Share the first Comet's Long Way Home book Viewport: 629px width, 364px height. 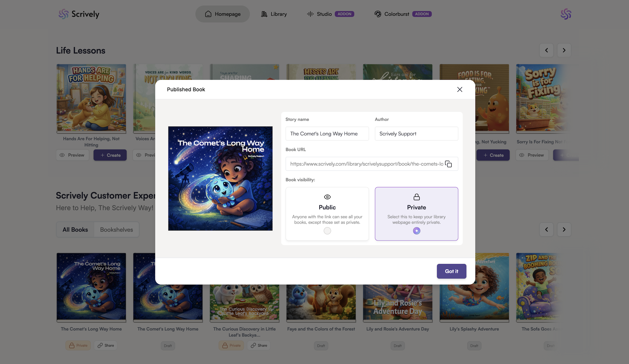(x=106, y=346)
